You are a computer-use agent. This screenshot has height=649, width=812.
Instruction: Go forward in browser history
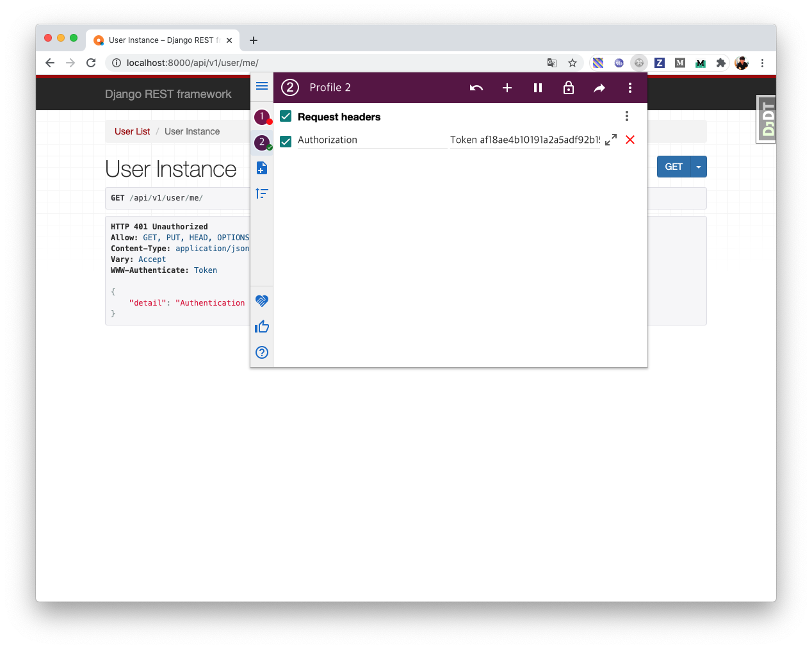pyautogui.click(x=70, y=63)
